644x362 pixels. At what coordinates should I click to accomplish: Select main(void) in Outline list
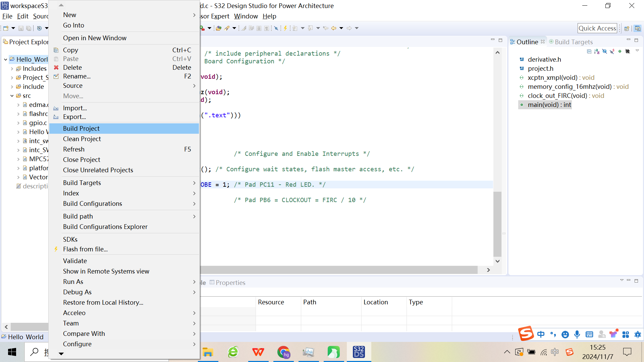(549, 105)
